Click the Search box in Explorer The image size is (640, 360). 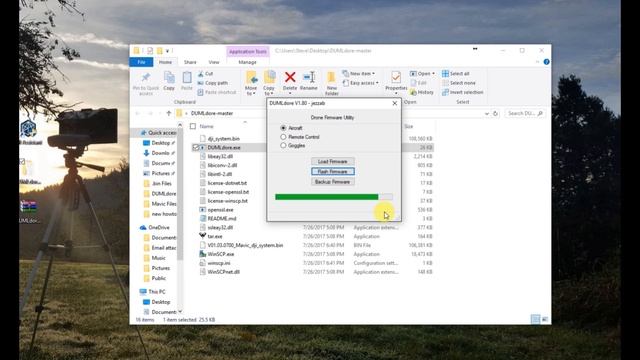pos(525,113)
